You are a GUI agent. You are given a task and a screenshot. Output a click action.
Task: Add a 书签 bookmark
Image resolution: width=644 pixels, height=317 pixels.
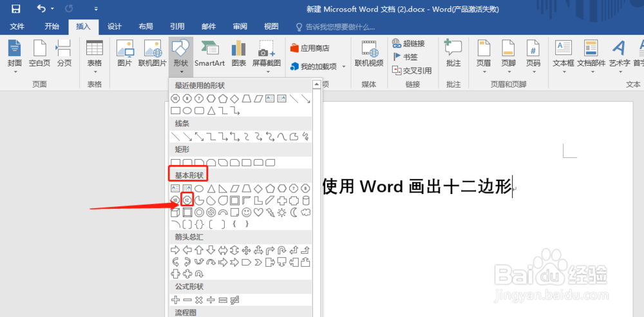coord(405,57)
